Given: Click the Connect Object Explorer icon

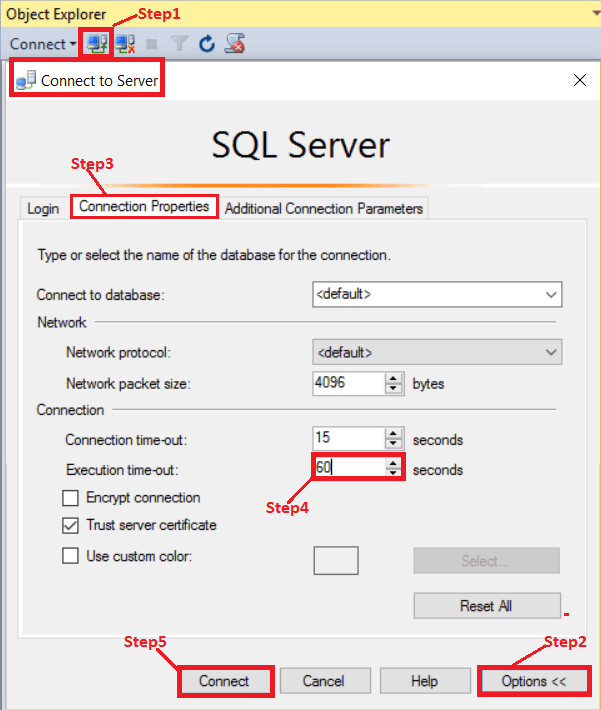Looking at the screenshot, I should (x=97, y=44).
